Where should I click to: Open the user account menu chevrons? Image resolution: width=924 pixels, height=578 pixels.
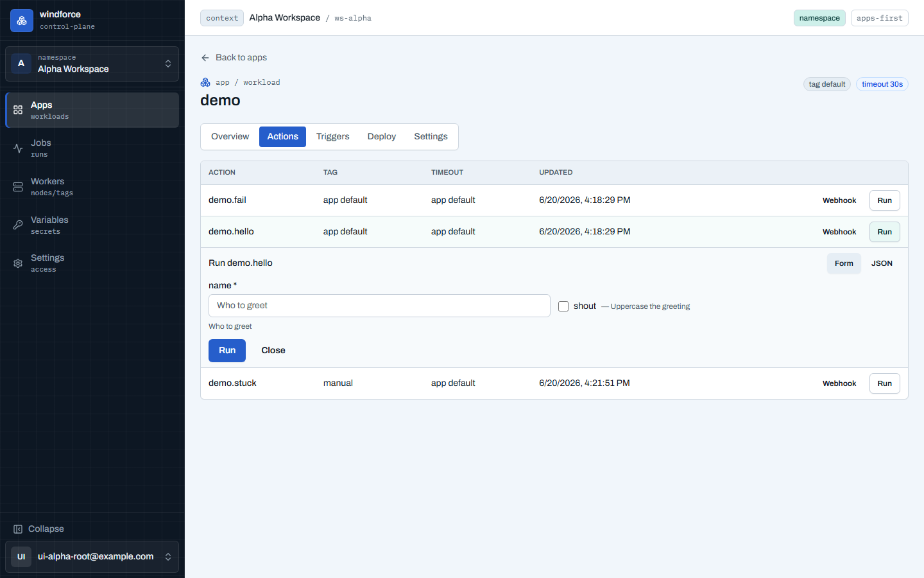(x=168, y=557)
